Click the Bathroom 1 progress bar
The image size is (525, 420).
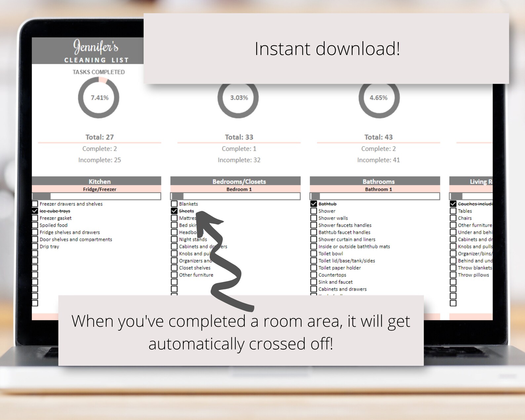375,196
